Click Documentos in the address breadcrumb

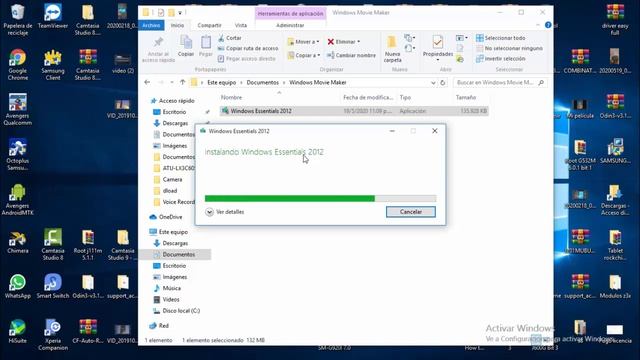click(262, 82)
